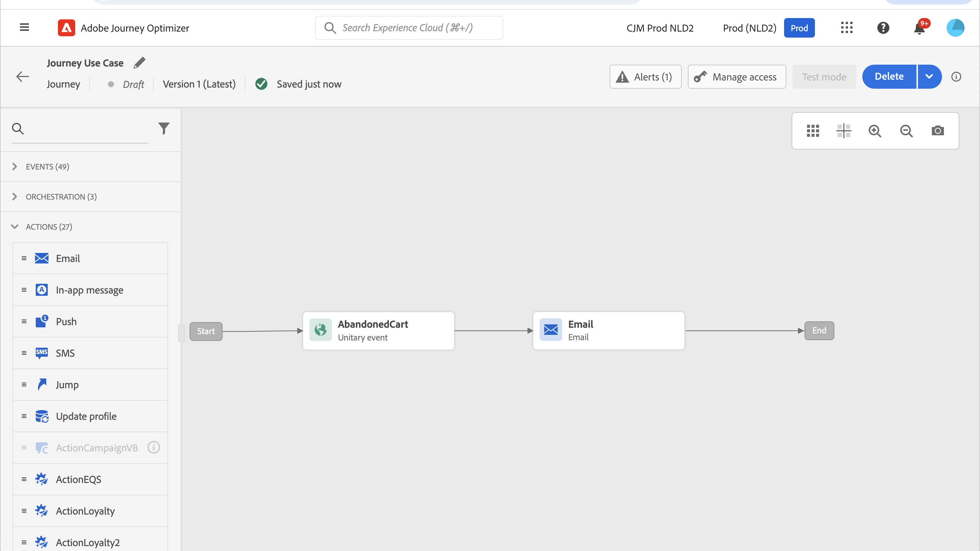
Task: Open notifications bell with 9+ badge
Action: (919, 28)
